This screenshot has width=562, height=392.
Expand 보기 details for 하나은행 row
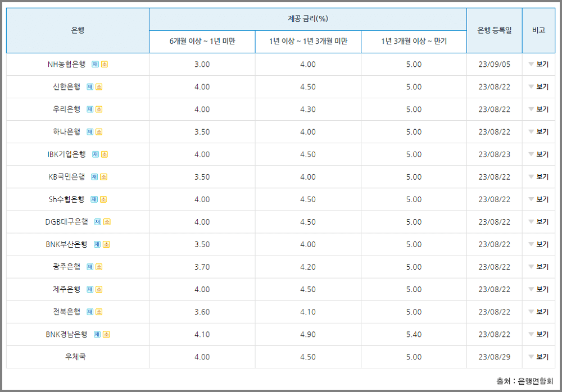[x=538, y=132]
